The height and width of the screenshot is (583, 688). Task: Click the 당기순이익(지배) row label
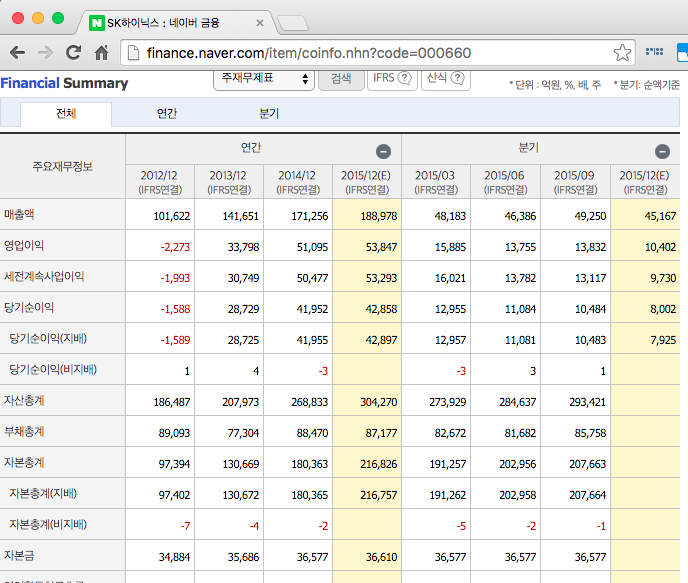pyautogui.click(x=48, y=338)
